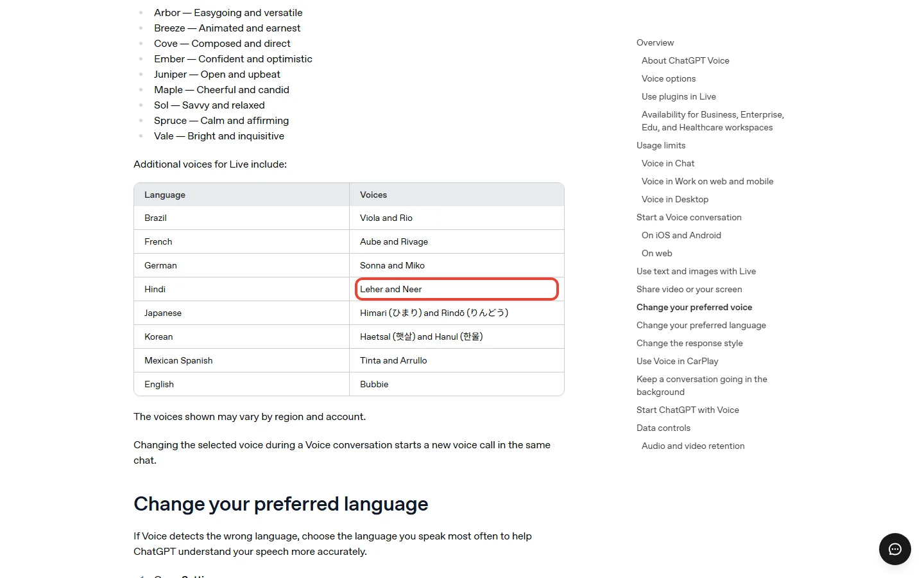The width and height of the screenshot is (924, 578).
Task: Click the Tinta and Arrullo cell
Action: coord(457,360)
